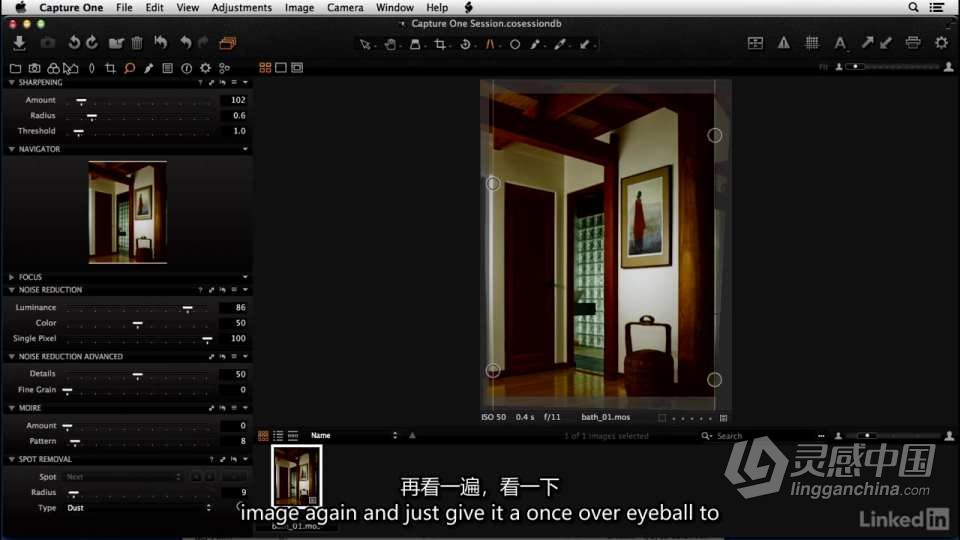Click the Sharpening Radius value field
This screenshot has height=540, width=960.
pyautogui.click(x=233, y=116)
